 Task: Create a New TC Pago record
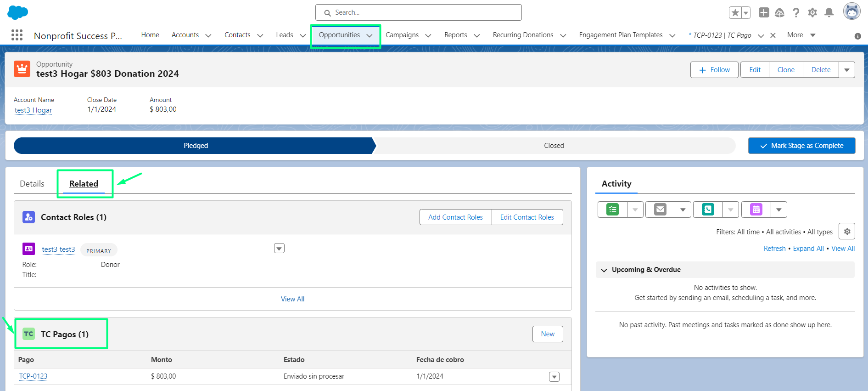point(548,334)
